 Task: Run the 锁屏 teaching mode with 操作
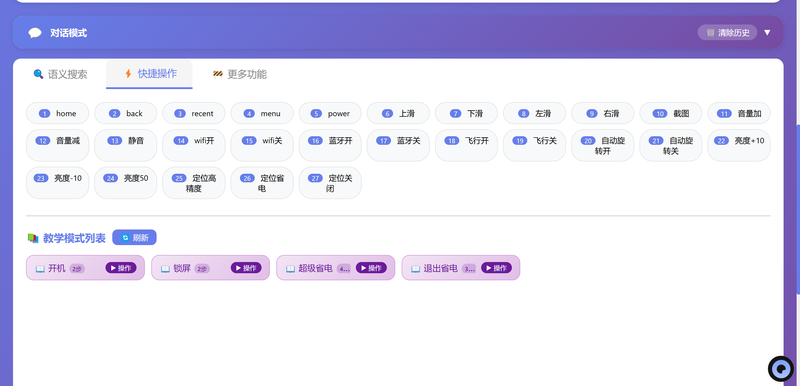246,268
